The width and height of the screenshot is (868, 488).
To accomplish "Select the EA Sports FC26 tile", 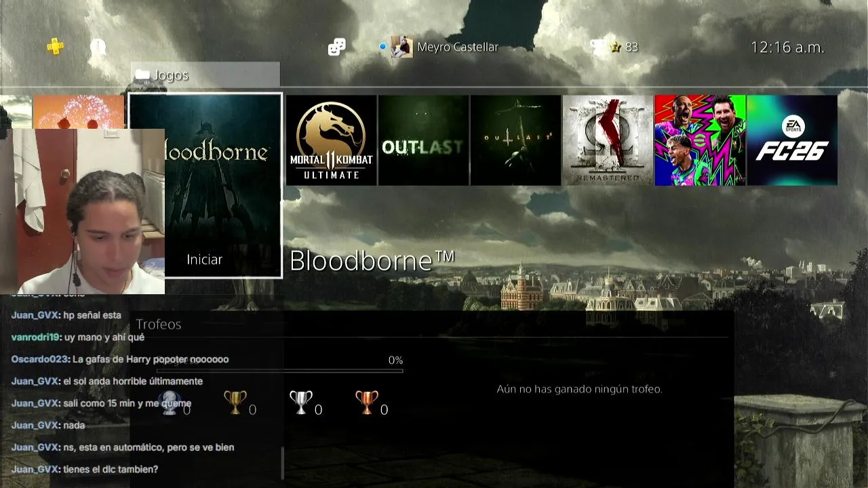I will pyautogui.click(x=792, y=140).
